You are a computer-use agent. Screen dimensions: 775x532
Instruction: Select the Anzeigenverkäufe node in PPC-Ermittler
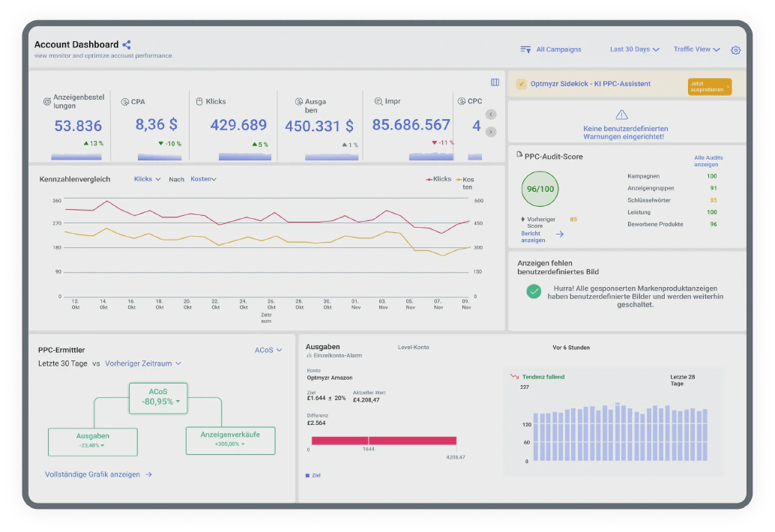230,439
